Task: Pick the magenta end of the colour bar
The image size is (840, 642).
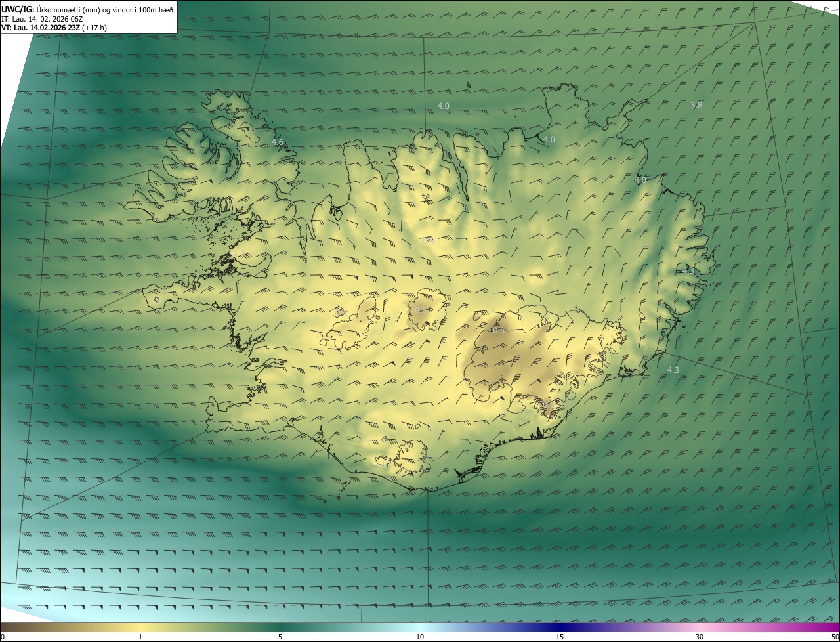Action: coord(830,627)
